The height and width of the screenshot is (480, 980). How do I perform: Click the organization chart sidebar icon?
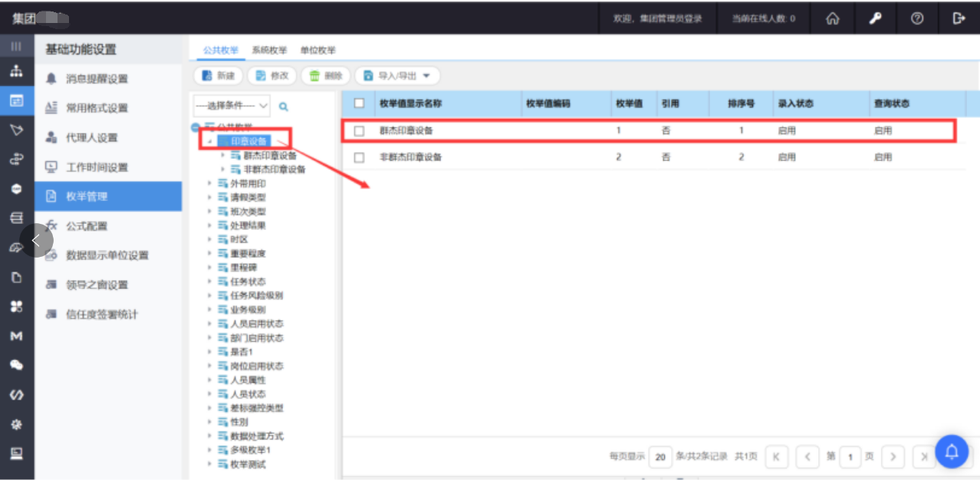(x=16, y=71)
